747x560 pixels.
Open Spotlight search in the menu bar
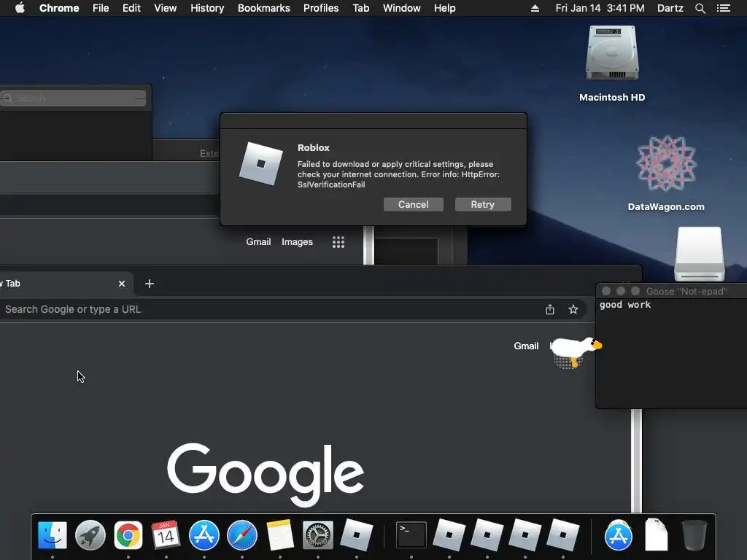pyautogui.click(x=700, y=8)
